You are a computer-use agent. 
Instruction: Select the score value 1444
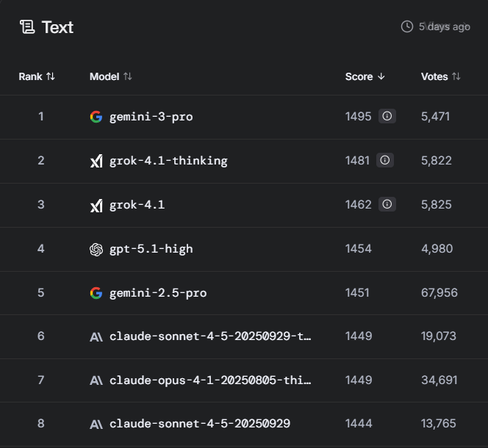(x=359, y=424)
